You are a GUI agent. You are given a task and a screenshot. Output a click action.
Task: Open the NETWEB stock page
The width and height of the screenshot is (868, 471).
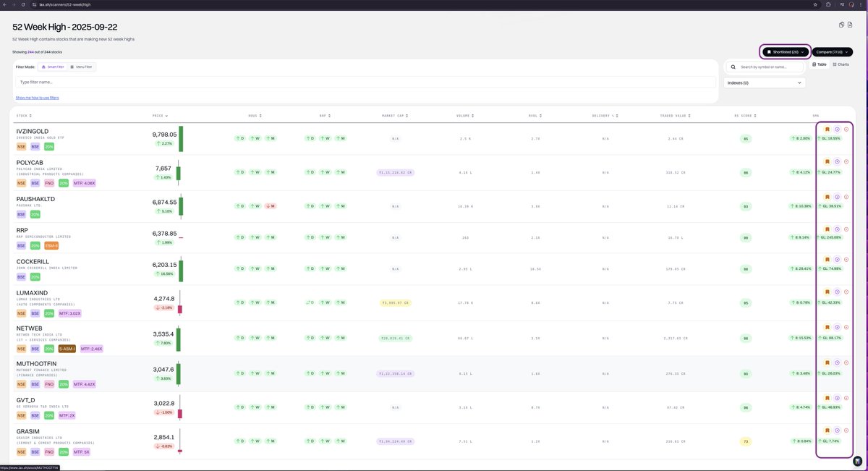click(28, 328)
